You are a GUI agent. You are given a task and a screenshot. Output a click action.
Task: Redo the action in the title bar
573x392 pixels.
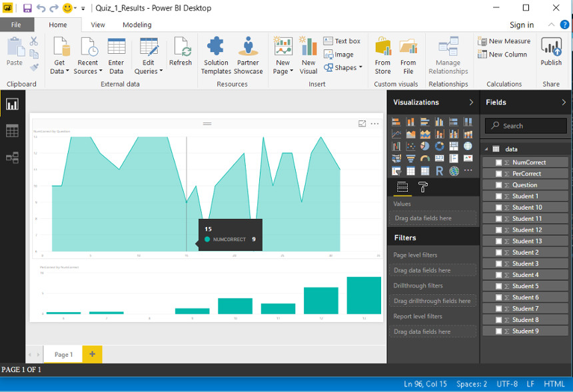click(54, 8)
